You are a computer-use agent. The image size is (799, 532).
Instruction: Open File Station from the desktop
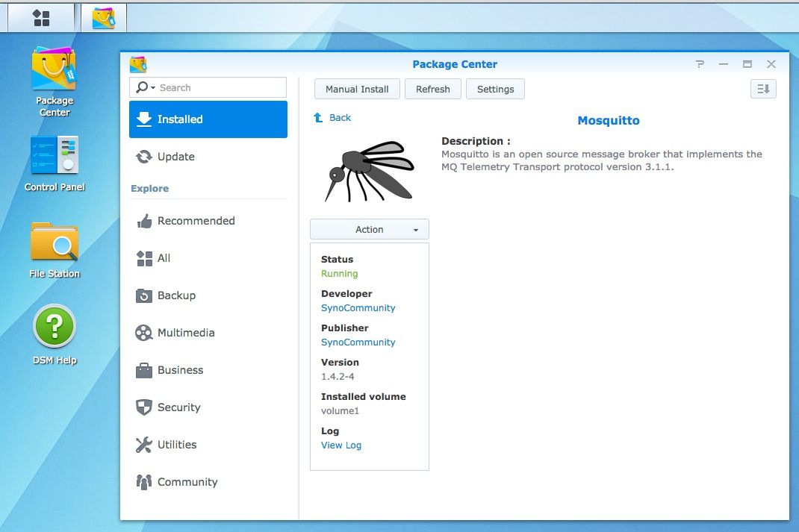55,251
